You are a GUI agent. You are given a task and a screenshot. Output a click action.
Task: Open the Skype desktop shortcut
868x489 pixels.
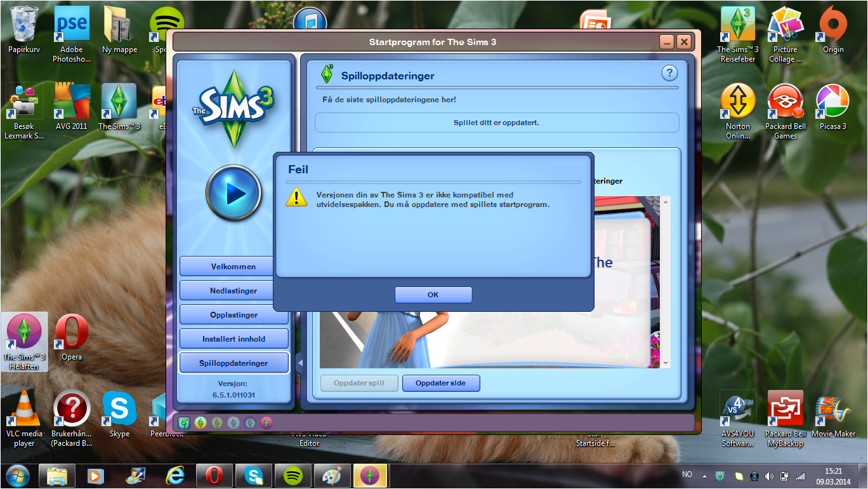[x=119, y=414]
